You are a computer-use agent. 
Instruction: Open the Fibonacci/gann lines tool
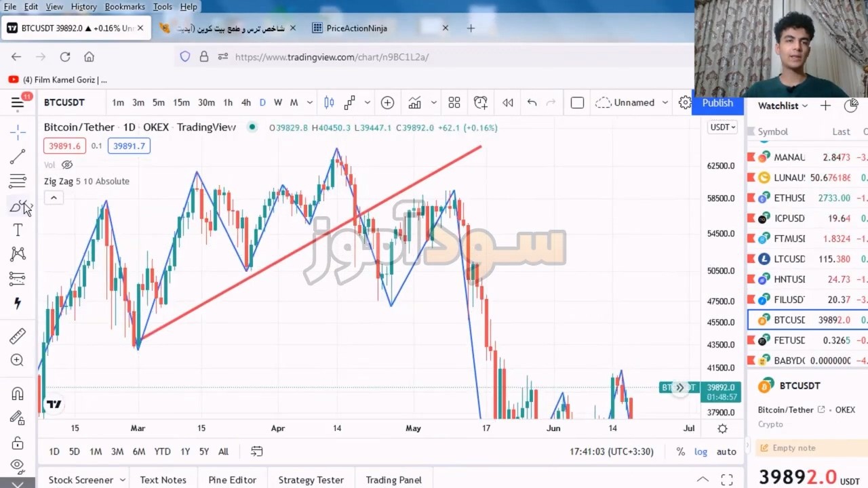click(18, 181)
